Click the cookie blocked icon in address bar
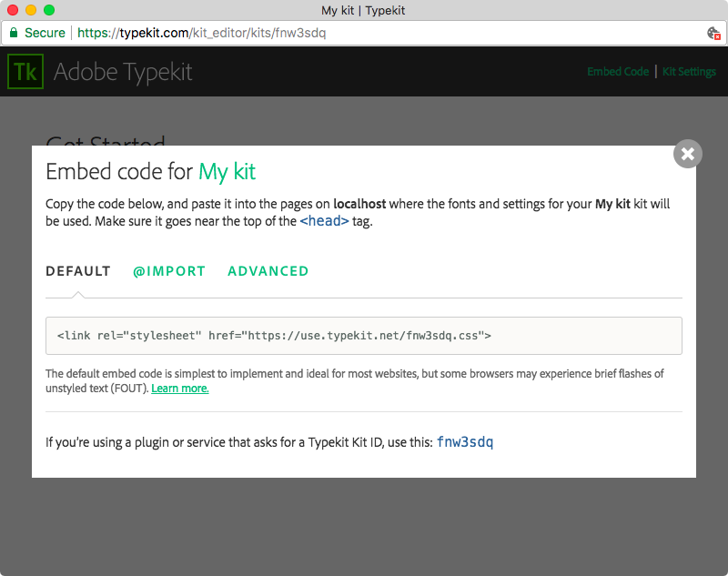This screenshot has height=576, width=728. point(713,33)
